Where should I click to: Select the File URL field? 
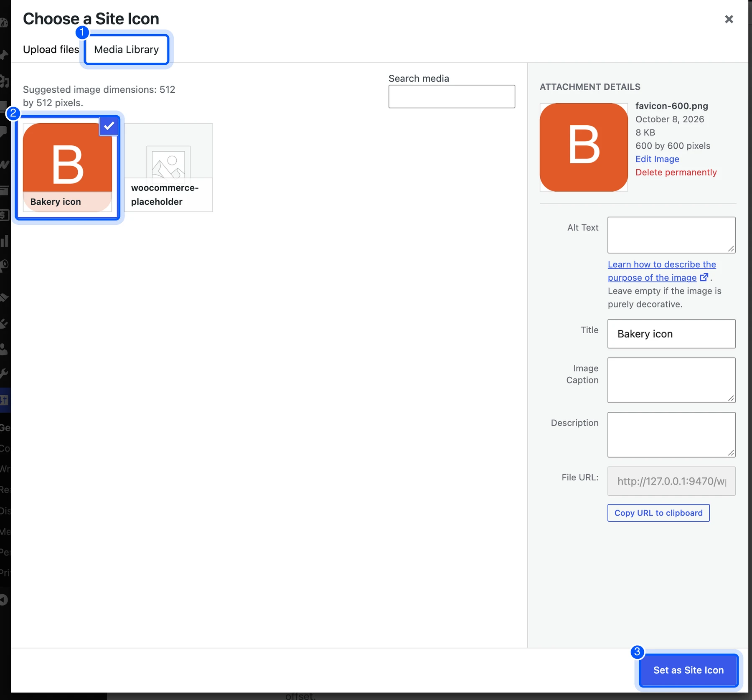[x=671, y=481]
